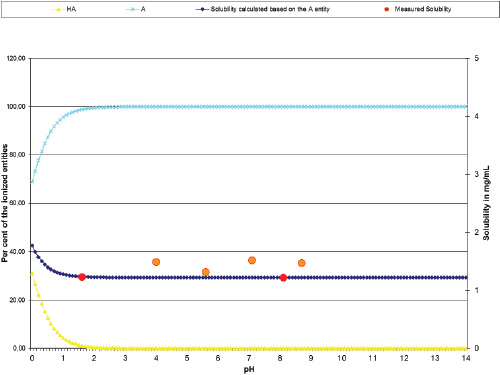Click the 20,00 left axis label

pyautogui.click(x=18, y=300)
